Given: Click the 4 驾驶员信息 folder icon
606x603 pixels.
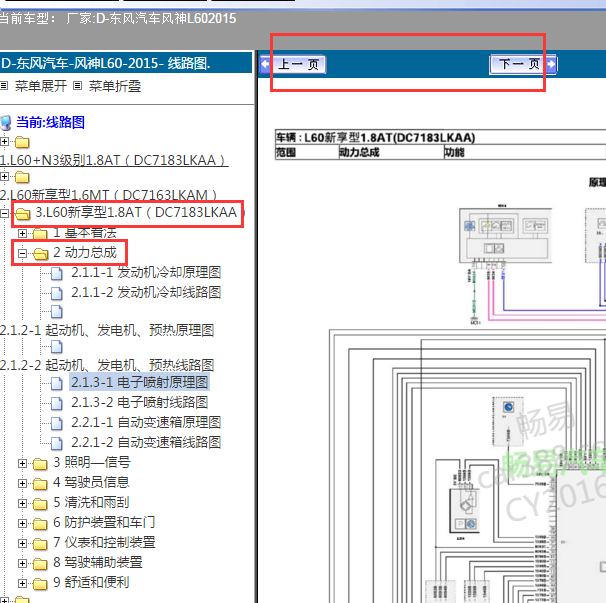Looking at the screenshot, I should coord(40,484).
